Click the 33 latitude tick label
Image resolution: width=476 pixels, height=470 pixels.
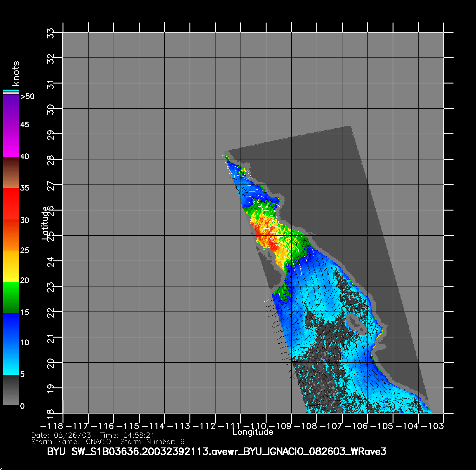tap(51, 33)
